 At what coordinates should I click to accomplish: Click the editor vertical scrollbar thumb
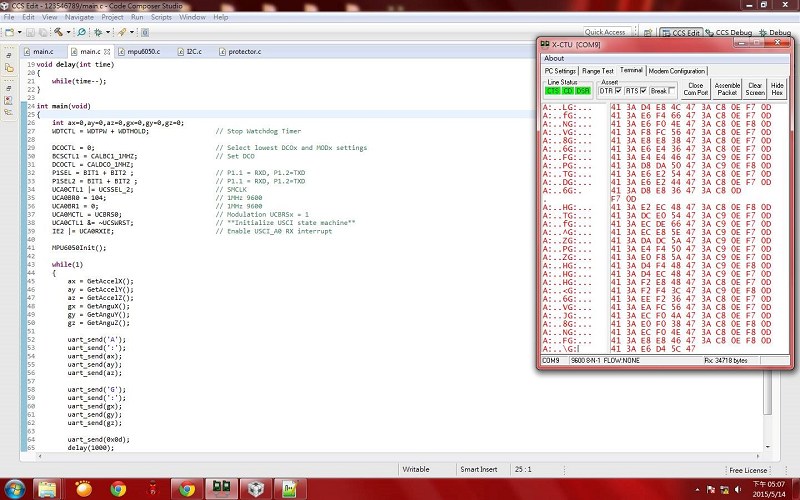[767, 393]
